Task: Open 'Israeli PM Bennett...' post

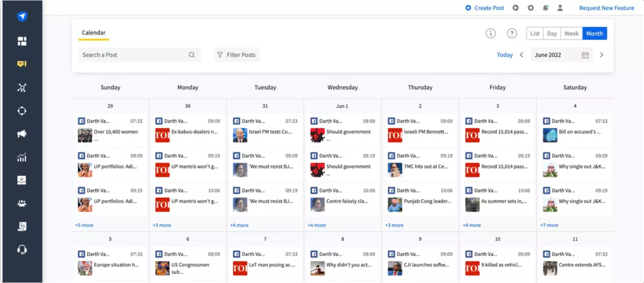Action: [x=420, y=130]
